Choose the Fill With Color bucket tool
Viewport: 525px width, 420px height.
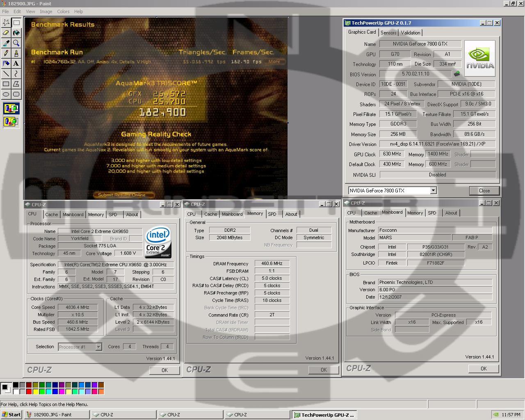coord(16,33)
